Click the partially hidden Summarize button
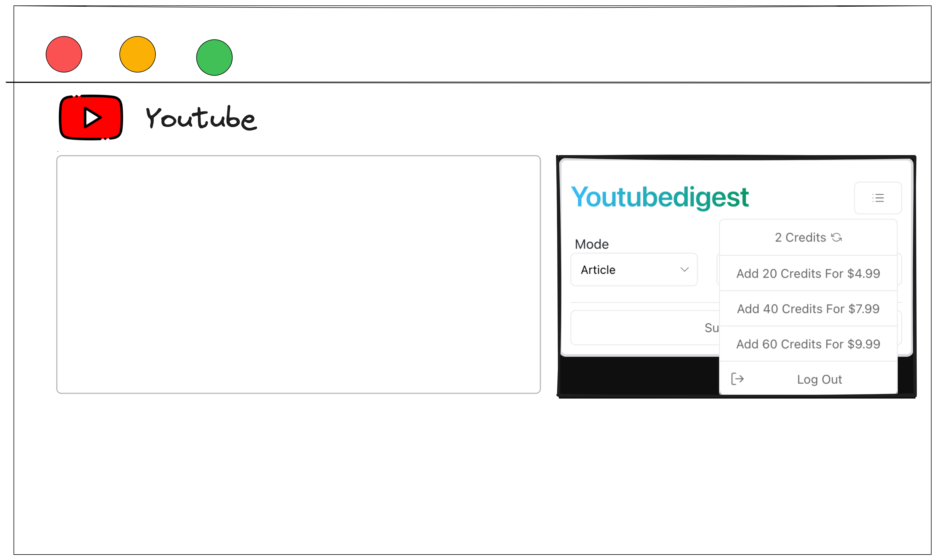This screenshot has width=937, height=560. point(645,327)
